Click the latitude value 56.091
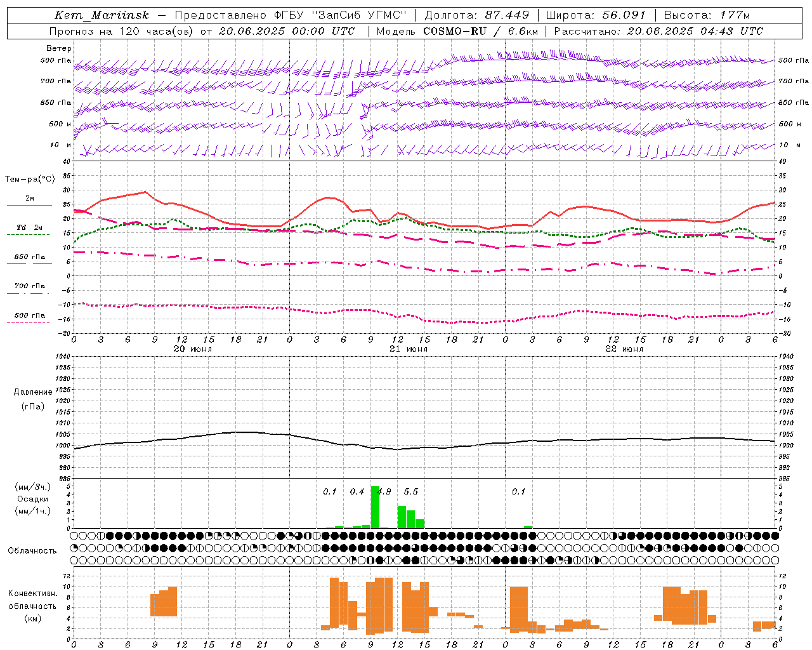 624,15
